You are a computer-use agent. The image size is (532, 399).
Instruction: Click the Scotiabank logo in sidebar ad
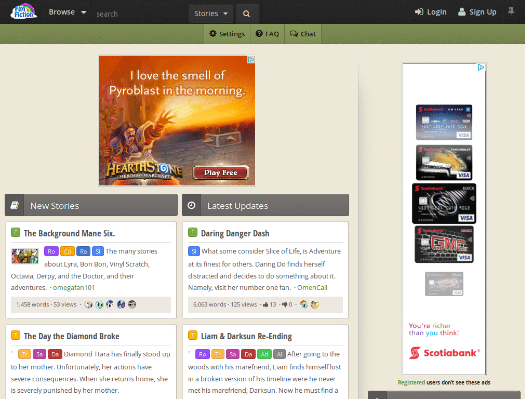(x=444, y=353)
